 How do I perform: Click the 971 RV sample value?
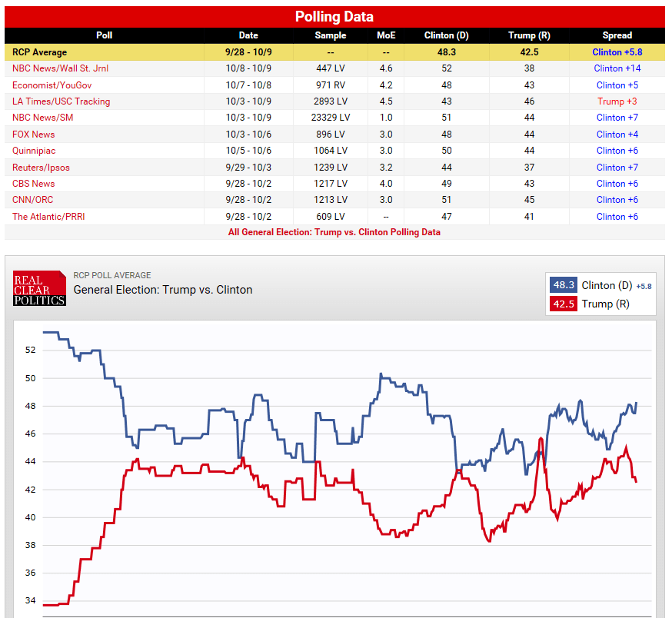331,85
